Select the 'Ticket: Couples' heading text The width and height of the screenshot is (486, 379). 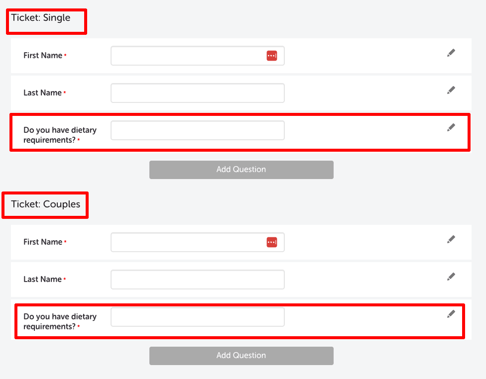coord(46,204)
